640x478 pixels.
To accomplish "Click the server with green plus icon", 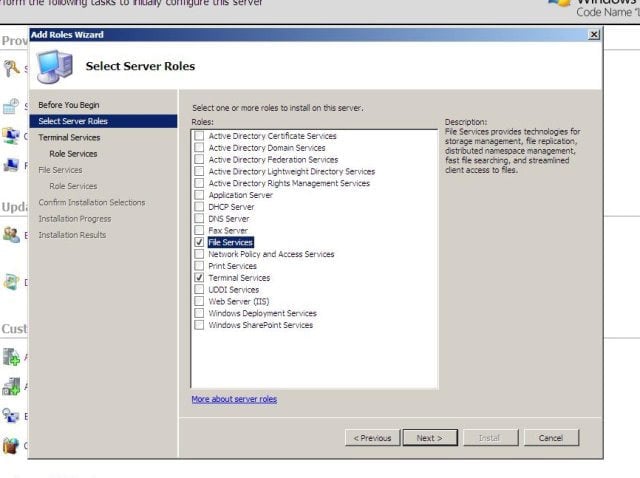I will point(11,356).
